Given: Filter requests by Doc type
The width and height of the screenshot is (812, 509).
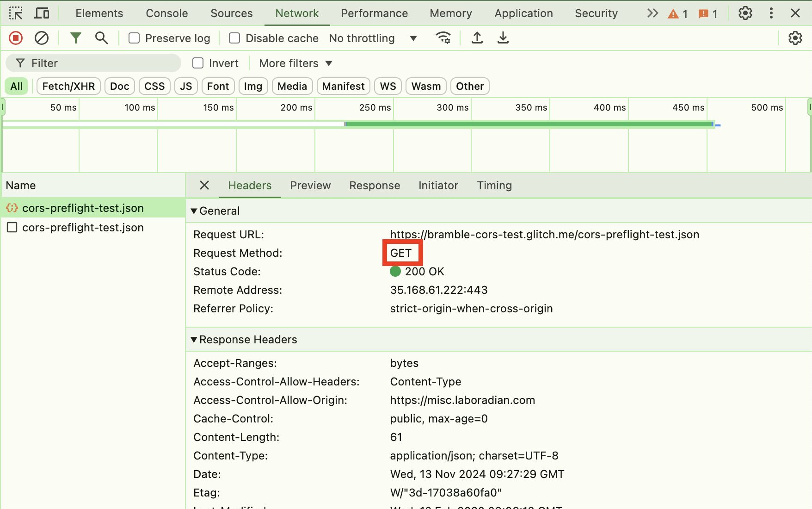Looking at the screenshot, I should click(120, 86).
